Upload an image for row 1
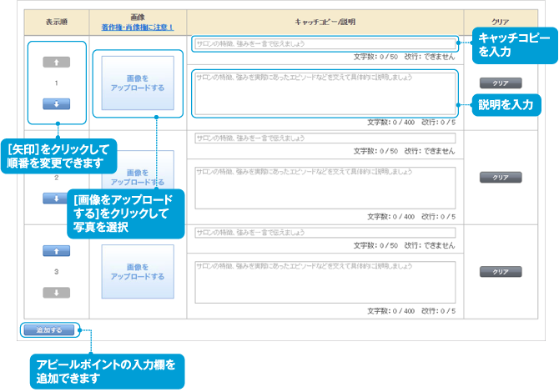Image resolution: width=559 pixels, height=392 pixels. pyautogui.click(x=138, y=83)
